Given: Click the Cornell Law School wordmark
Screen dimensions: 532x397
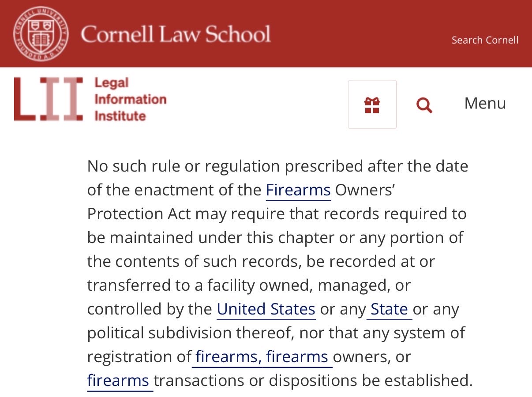Looking at the screenshot, I should pyautogui.click(x=176, y=34).
